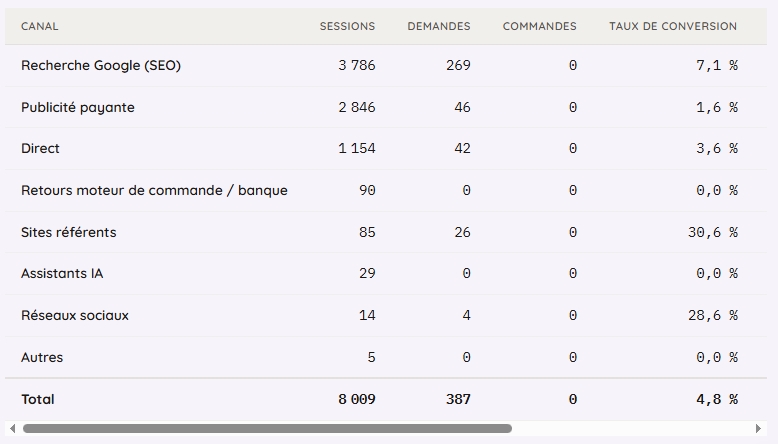Screen dimensions: 778x444
Task: Select the Publicité payante row label
Action: click(78, 108)
